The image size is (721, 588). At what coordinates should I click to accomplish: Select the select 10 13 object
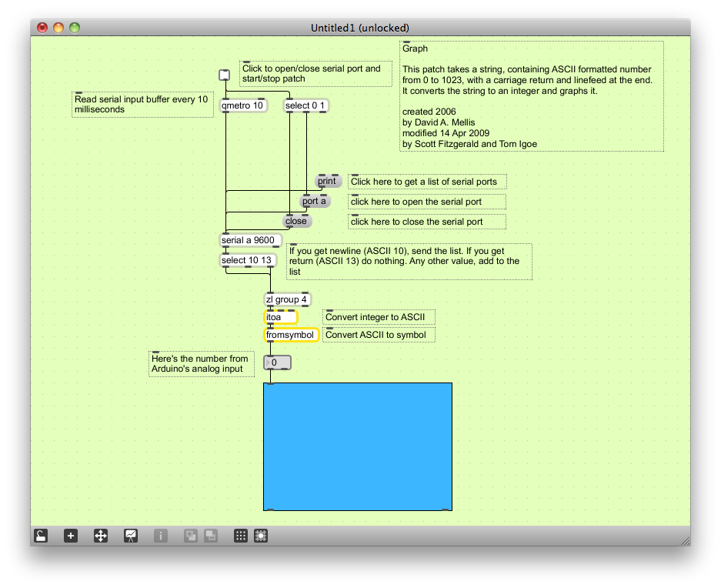point(249,260)
